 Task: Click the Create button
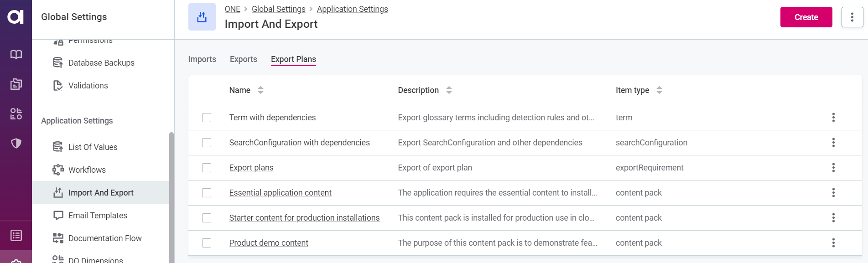click(806, 17)
